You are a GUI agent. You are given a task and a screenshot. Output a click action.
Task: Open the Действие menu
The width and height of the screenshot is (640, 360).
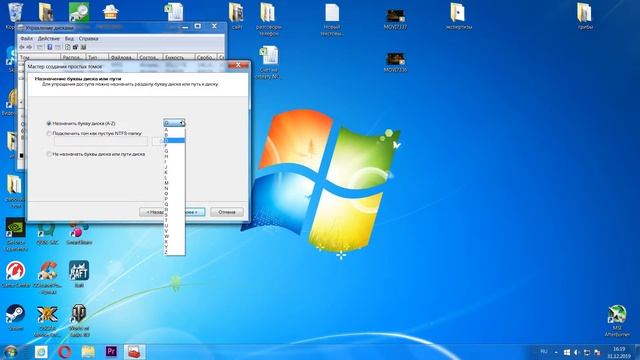pyautogui.click(x=49, y=38)
